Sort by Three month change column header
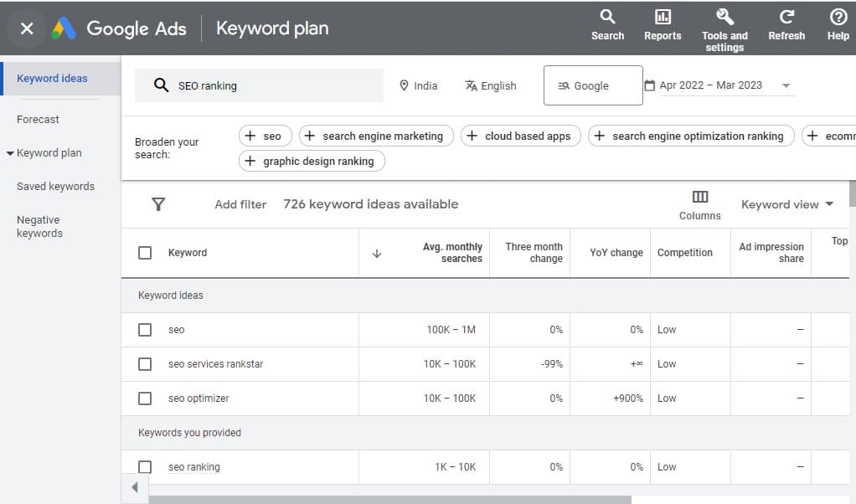Image resolution: width=856 pixels, height=504 pixels. click(x=534, y=253)
